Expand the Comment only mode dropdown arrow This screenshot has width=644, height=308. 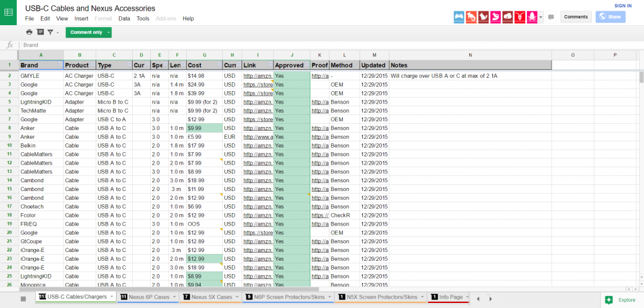108,33
